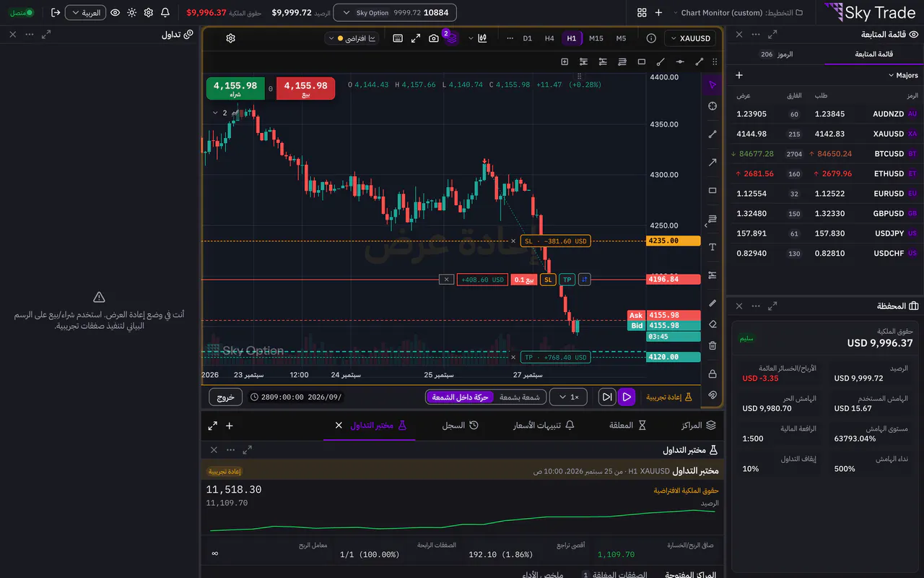Open the chart keyboard shortcuts icon
The width and height of the screenshot is (924, 578).
[398, 38]
